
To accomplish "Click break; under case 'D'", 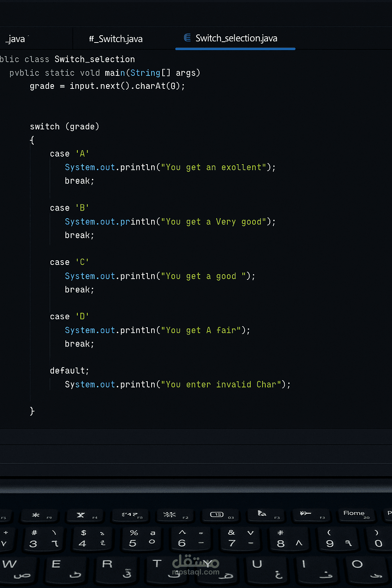I will click(x=79, y=344).
